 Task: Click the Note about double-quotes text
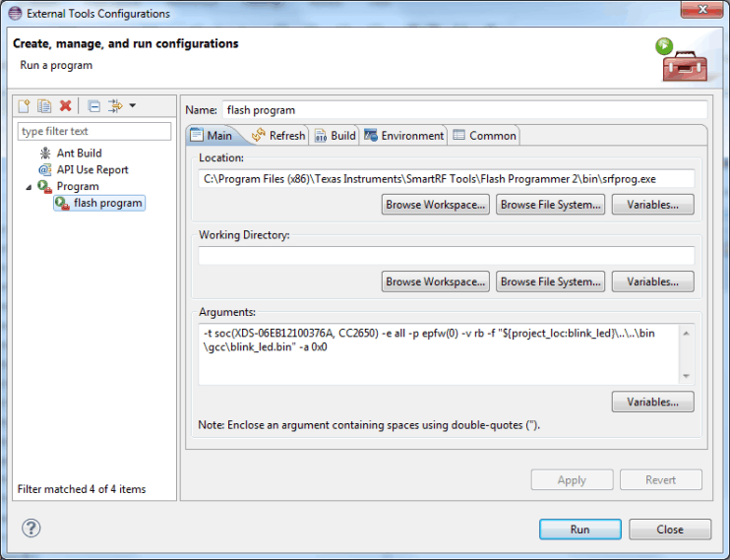pos(369,425)
